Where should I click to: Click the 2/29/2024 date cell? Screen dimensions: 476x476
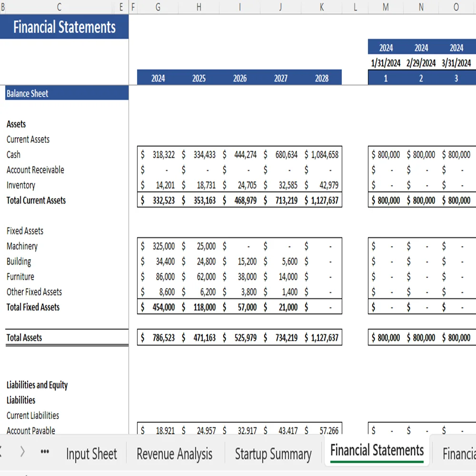(x=421, y=63)
